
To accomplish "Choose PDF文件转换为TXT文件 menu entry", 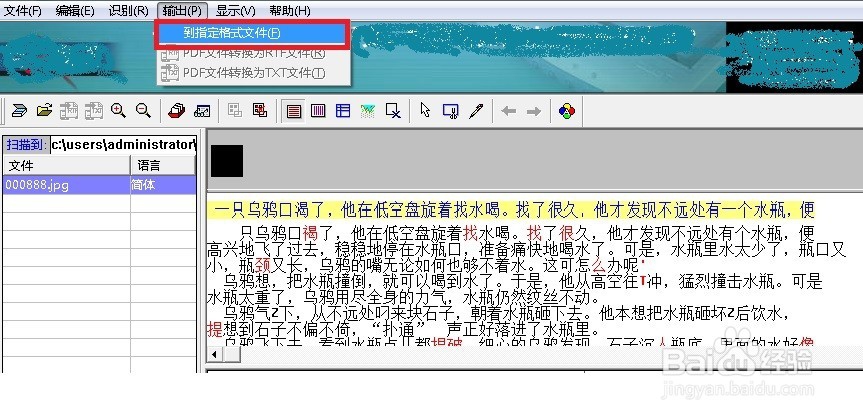I will (254, 73).
